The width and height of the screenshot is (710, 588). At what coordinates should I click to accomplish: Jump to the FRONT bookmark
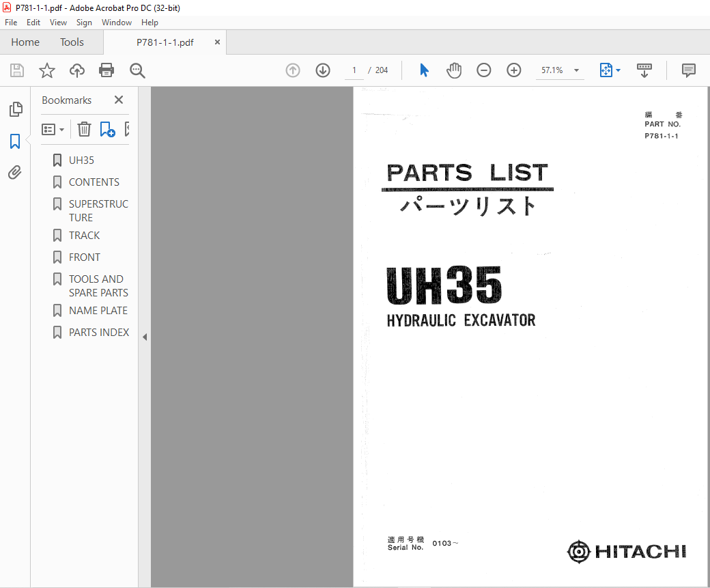pos(85,257)
